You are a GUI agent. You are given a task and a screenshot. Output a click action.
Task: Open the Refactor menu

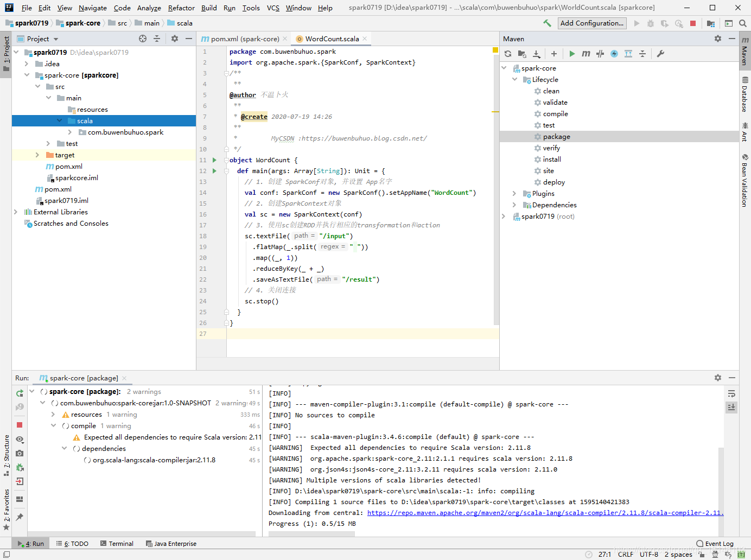181,8
